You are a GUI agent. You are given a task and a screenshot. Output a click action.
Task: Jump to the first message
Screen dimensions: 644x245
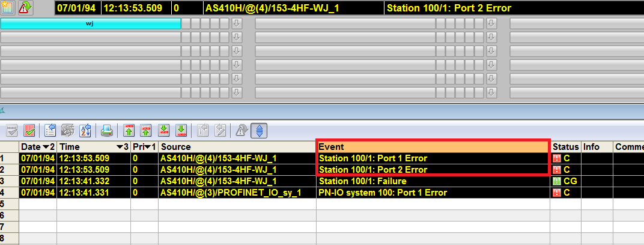coord(129,131)
